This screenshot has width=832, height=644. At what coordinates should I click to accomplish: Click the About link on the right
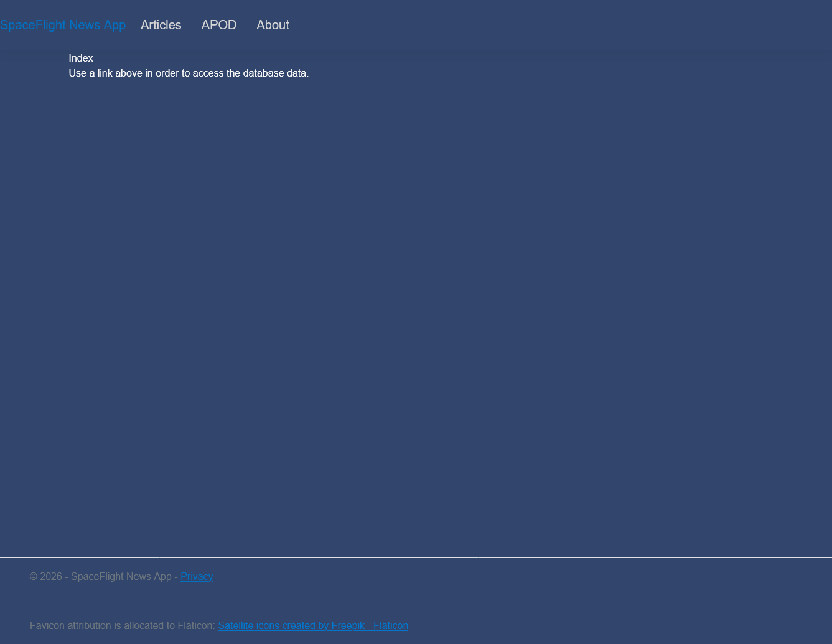[x=273, y=25]
